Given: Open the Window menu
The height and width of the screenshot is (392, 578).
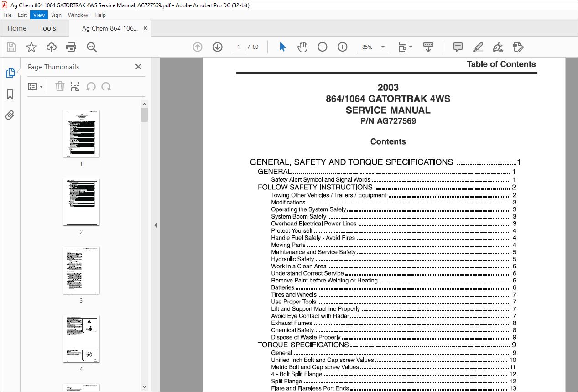Looking at the screenshot, I should point(78,15).
